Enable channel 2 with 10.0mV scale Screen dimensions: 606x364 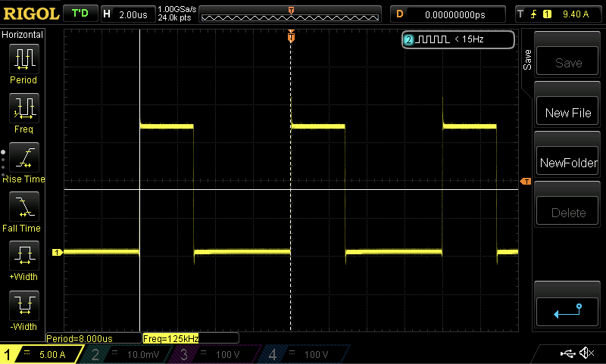[x=129, y=354]
